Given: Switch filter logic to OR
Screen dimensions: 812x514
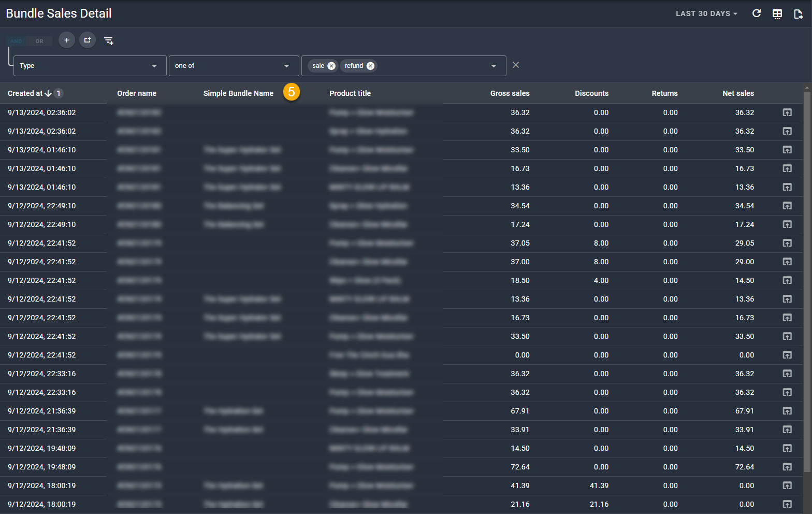Looking at the screenshot, I should coord(39,41).
